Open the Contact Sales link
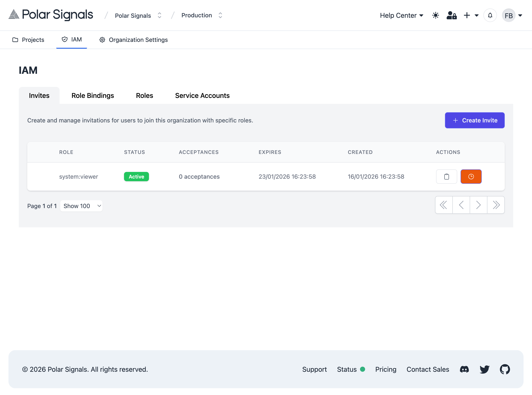This screenshot has height=395, width=532. (x=428, y=369)
